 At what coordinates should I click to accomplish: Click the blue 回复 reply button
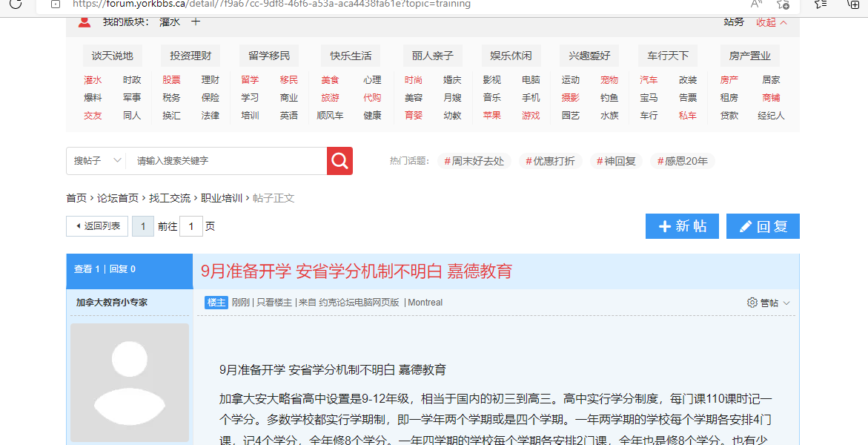(x=763, y=226)
